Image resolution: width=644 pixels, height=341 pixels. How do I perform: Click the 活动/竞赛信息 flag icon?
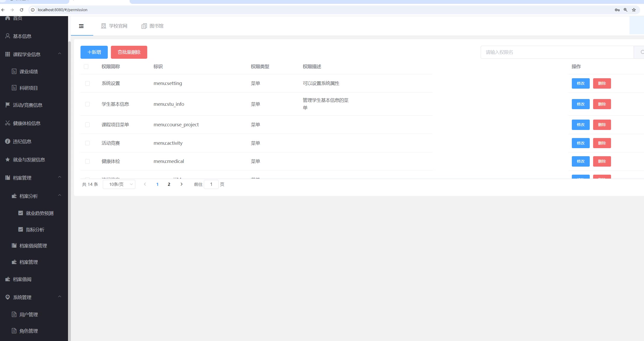8,105
